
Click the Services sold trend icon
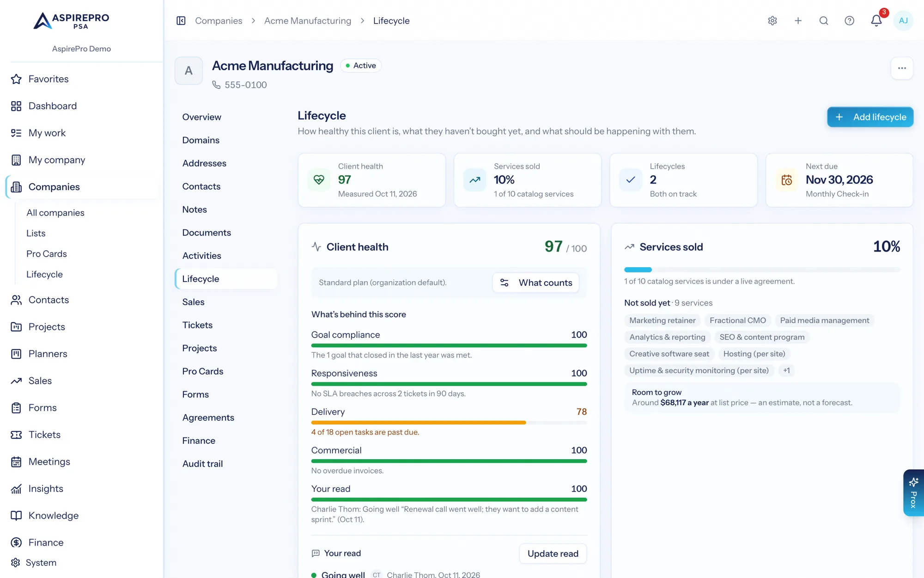click(474, 180)
